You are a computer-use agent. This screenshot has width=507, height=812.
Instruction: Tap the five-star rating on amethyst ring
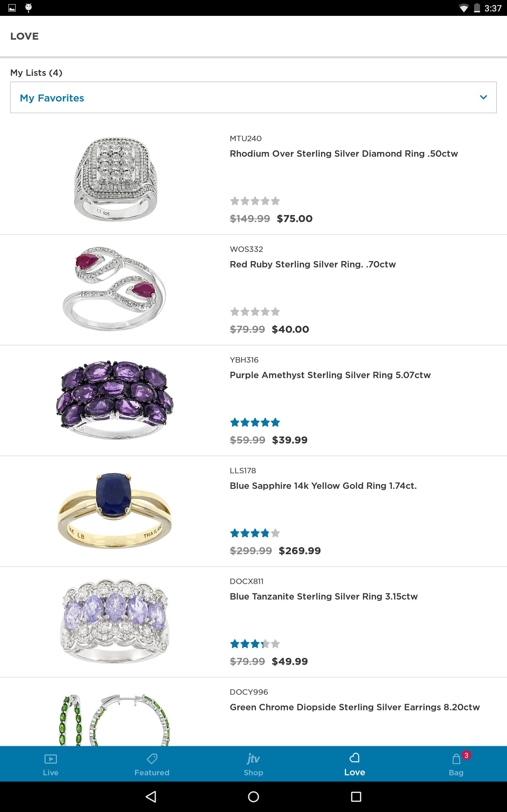click(x=255, y=422)
